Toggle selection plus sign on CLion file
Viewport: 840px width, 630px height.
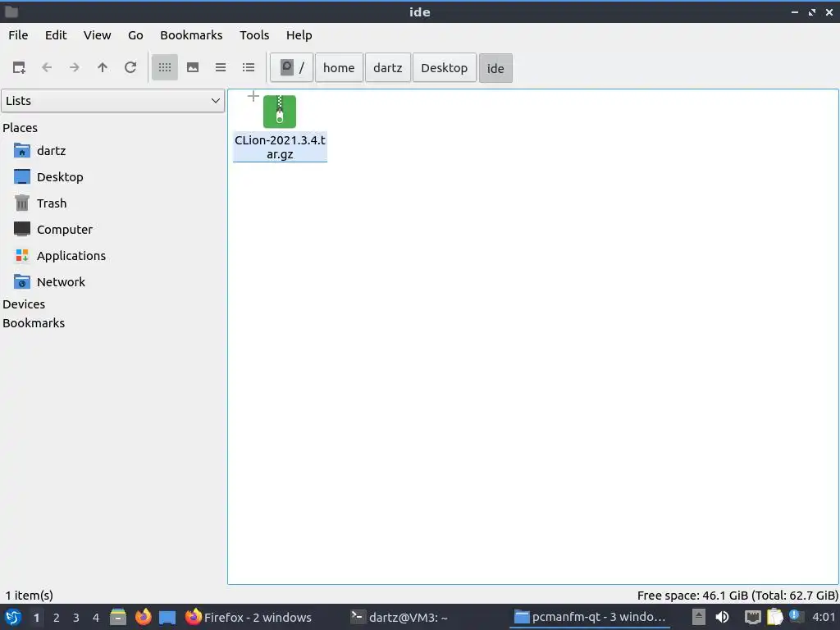click(253, 97)
